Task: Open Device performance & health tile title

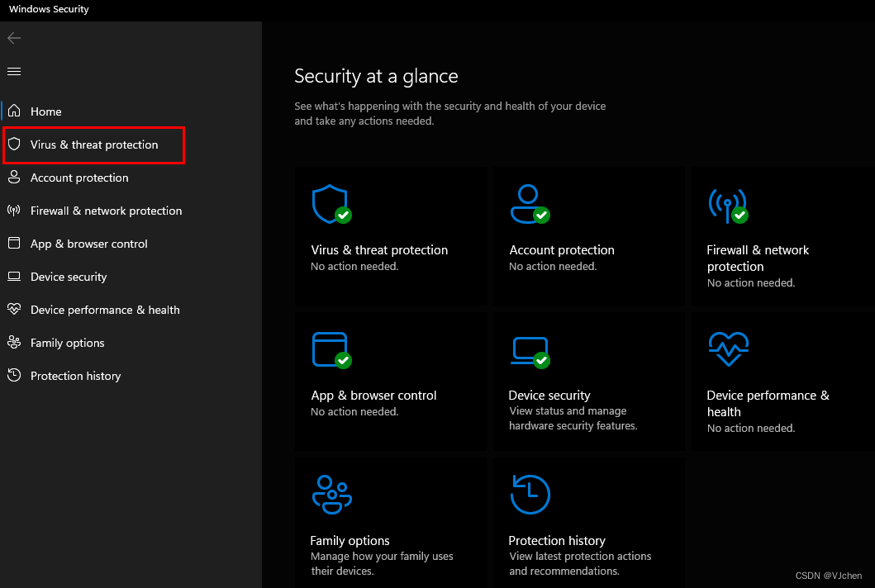Action: tap(768, 403)
